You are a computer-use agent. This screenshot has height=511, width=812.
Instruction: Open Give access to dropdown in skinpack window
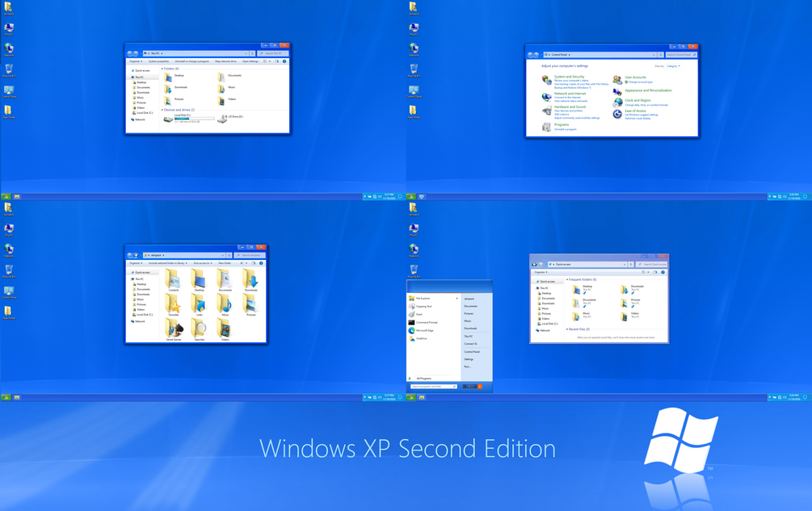(203, 262)
